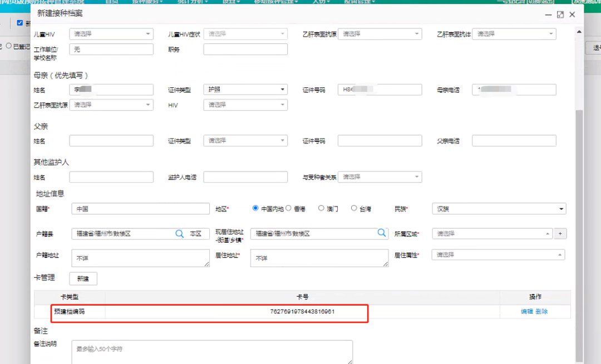601x364 pixels.
Task: Select the 香港 region radio button
Action: click(288, 209)
